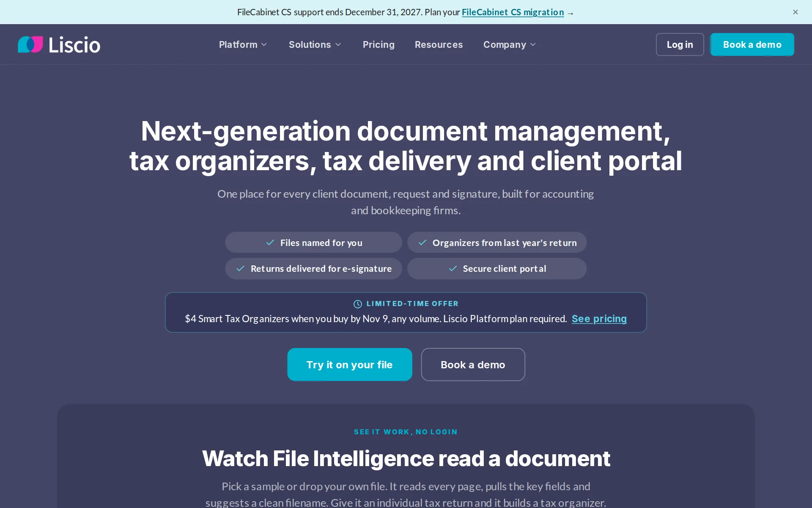
Task: Click Book a demo in the header
Action: tap(752, 44)
